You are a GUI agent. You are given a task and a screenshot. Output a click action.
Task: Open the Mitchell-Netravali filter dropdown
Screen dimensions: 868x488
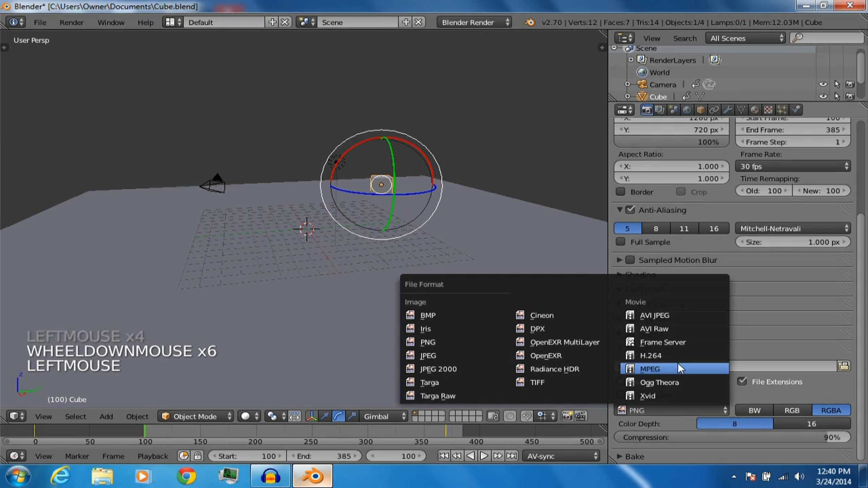coord(793,228)
